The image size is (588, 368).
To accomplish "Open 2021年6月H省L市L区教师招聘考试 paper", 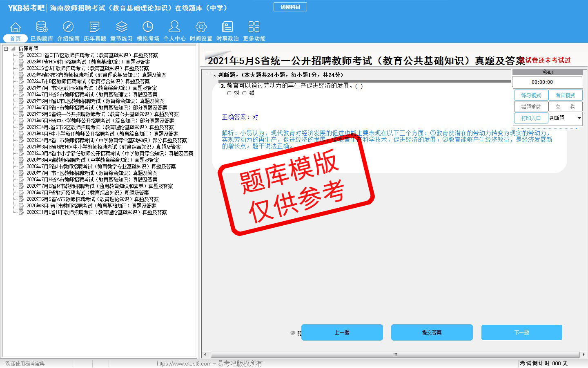I will [x=95, y=101].
